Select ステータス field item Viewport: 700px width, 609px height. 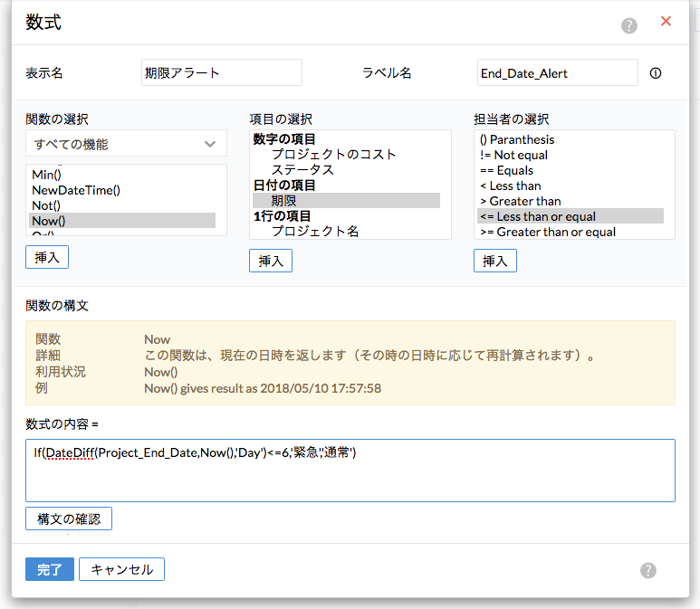(x=302, y=170)
